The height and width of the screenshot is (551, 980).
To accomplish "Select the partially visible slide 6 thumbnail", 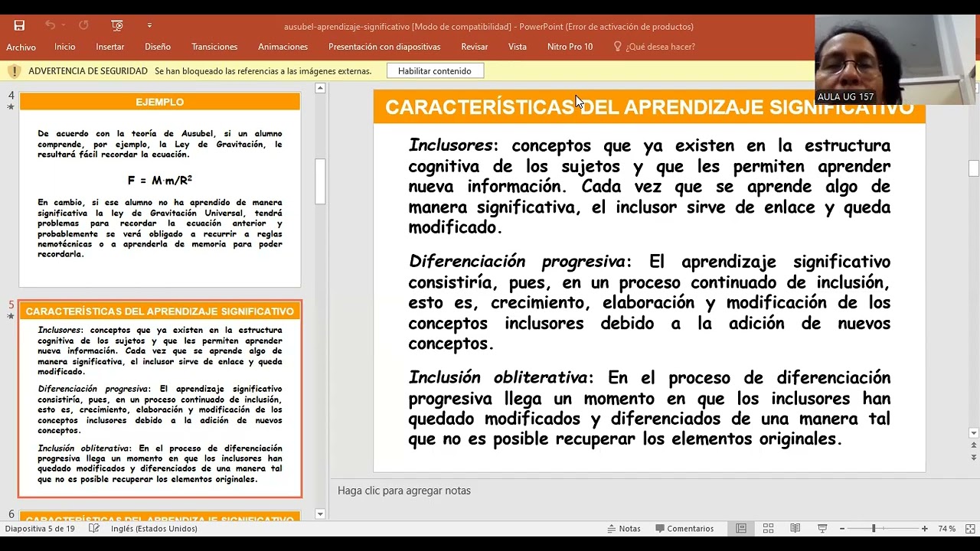I will pyautogui.click(x=160, y=517).
